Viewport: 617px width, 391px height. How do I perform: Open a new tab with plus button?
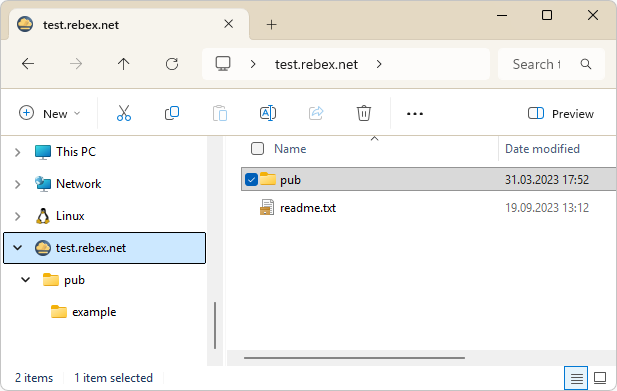click(272, 24)
